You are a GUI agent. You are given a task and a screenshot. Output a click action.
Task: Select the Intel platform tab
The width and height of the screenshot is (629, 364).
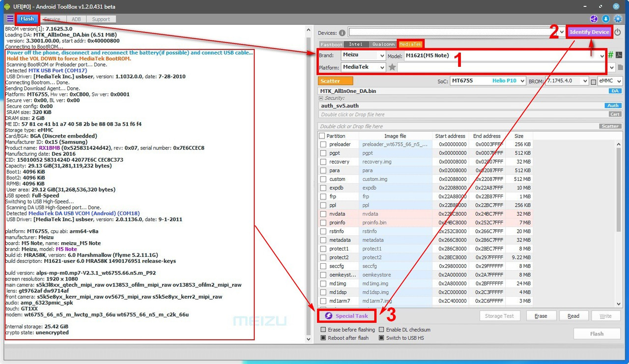pos(356,44)
